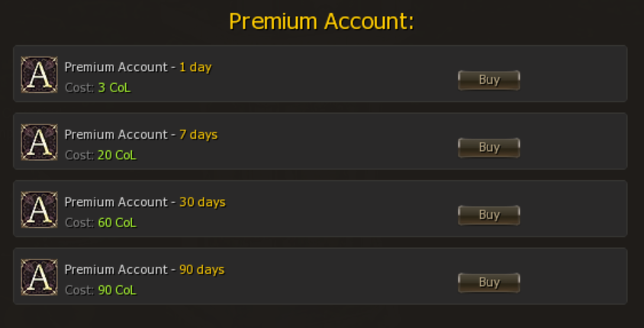Click the '60 CoL' cost value
The width and height of the screenshot is (644, 328).
coord(117,223)
